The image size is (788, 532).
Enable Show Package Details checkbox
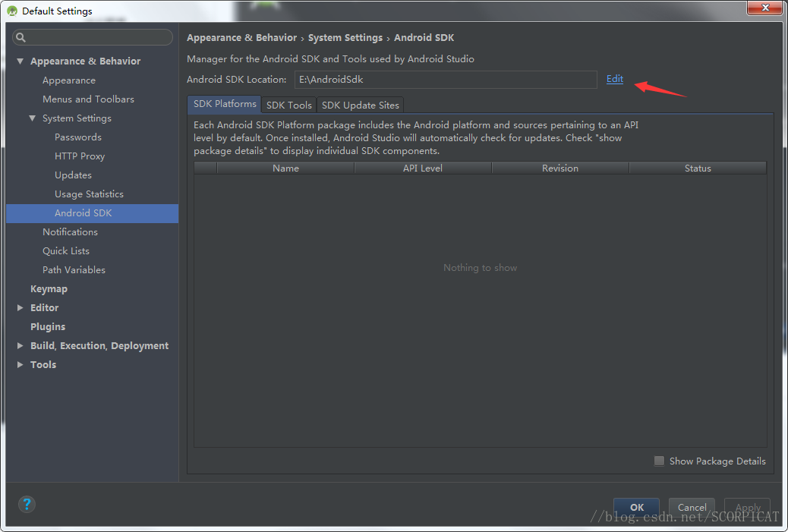tap(659, 461)
